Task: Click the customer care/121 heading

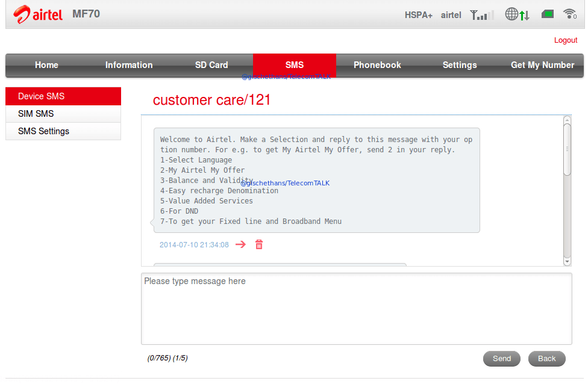Action: tap(211, 100)
